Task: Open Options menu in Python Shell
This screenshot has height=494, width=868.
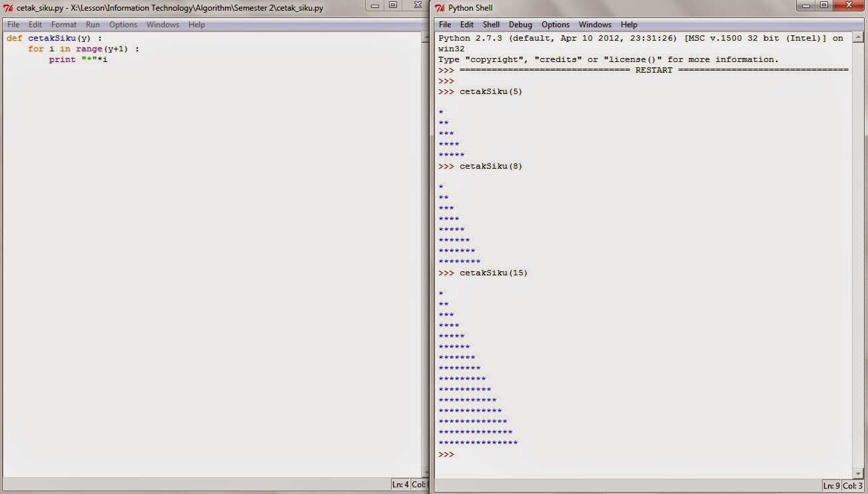Action: point(556,25)
